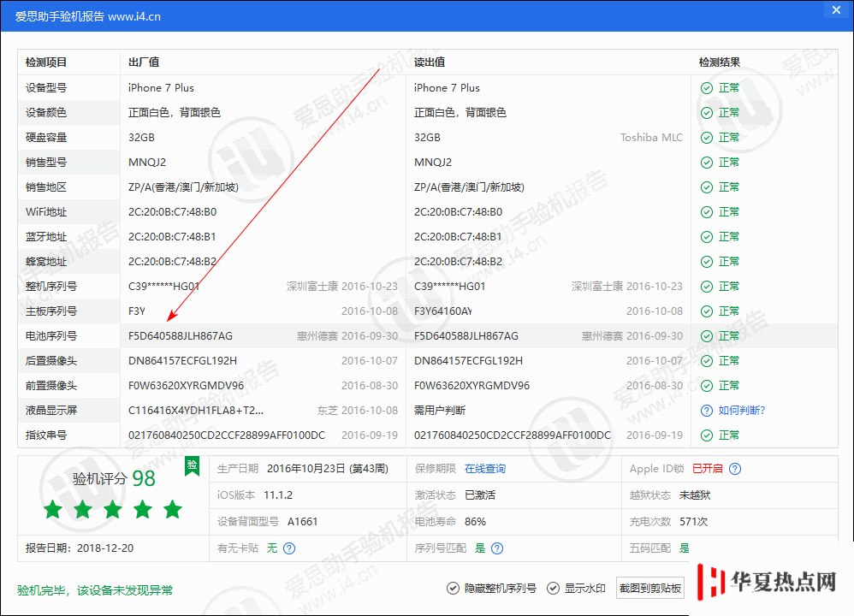Click the first green rating star
Viewport: 854px width, 616px height.
53,510
